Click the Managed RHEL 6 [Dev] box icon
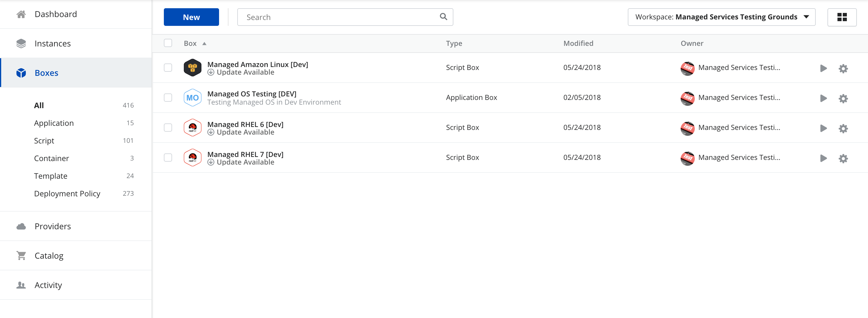This screenshot has width=868, height=318. point(193,128)
